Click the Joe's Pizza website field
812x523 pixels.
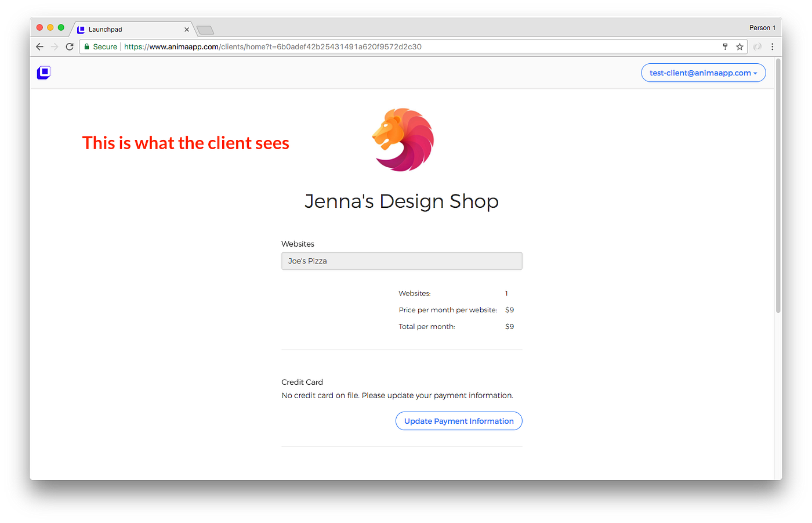coord(401,261)
